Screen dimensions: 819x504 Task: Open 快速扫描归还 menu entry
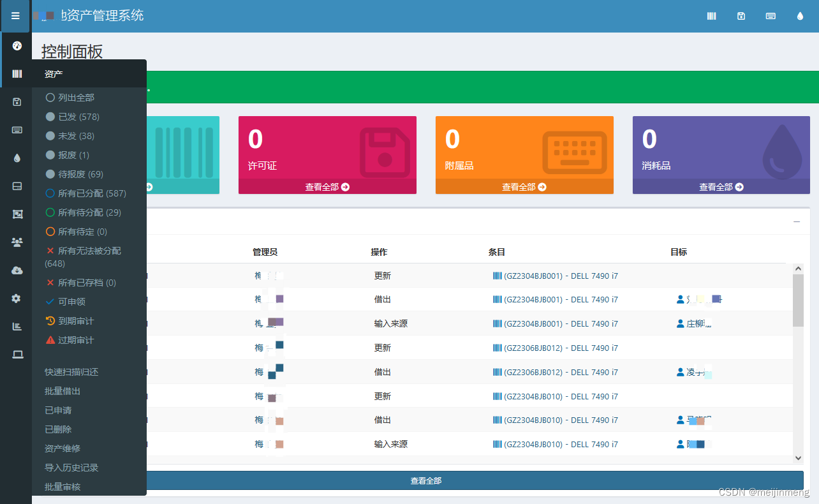[71, 372]
